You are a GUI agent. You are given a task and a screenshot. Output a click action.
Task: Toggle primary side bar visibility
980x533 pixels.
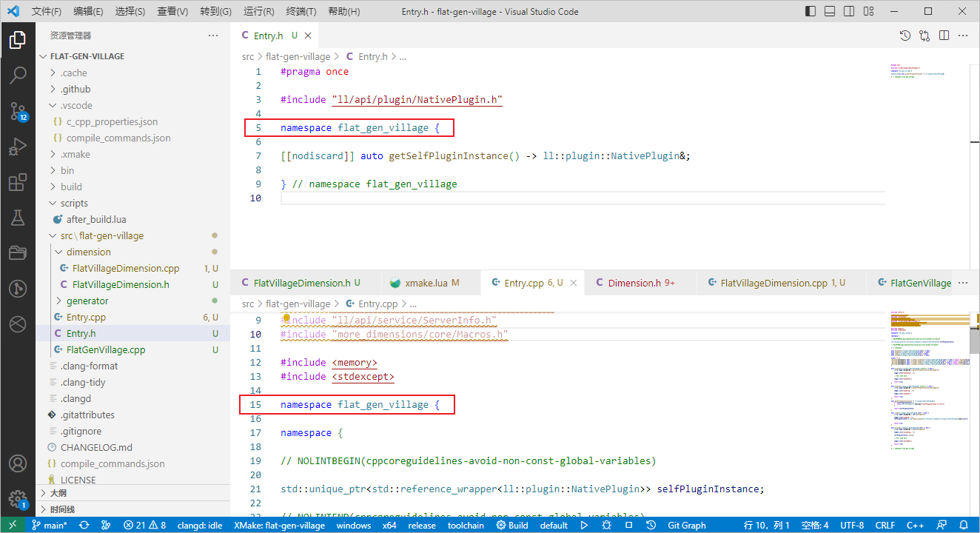(x=810, y=11)
